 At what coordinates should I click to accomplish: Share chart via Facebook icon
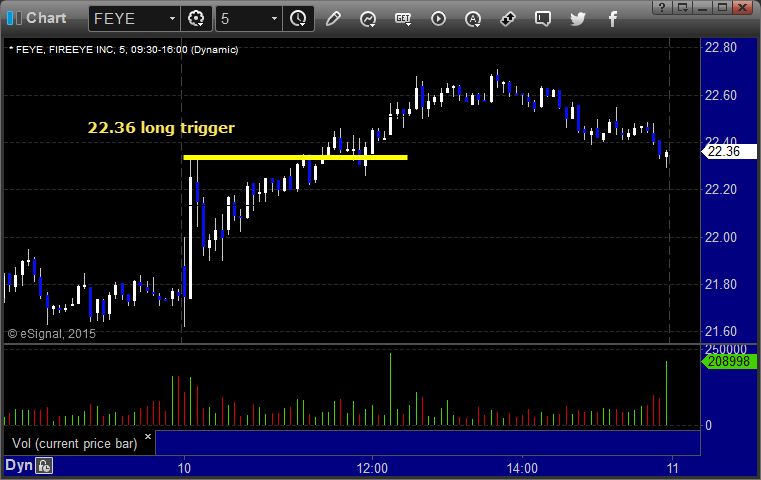tap(613, 19)
